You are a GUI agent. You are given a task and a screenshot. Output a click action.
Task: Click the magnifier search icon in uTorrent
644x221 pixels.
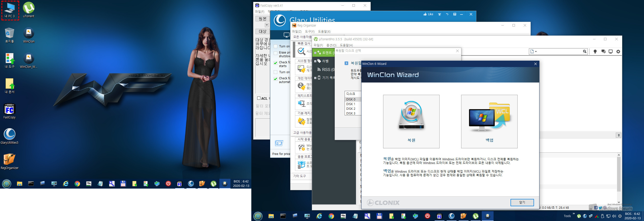point(585,52)
